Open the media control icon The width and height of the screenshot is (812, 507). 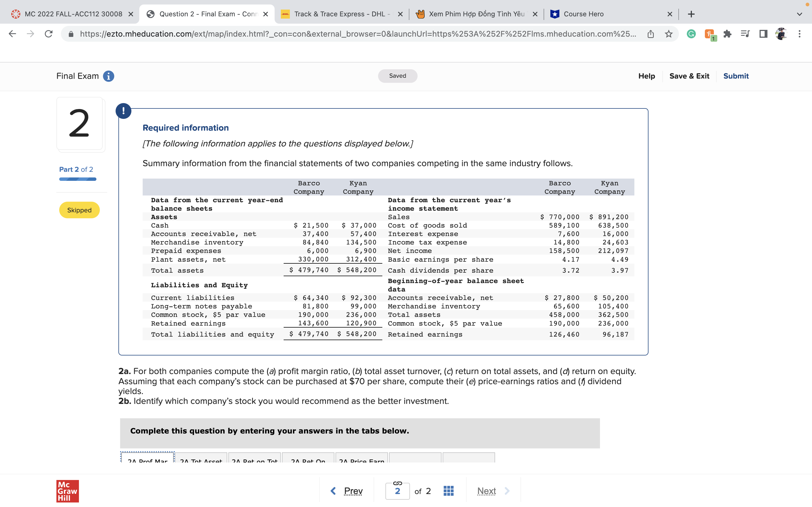point(745,34)
